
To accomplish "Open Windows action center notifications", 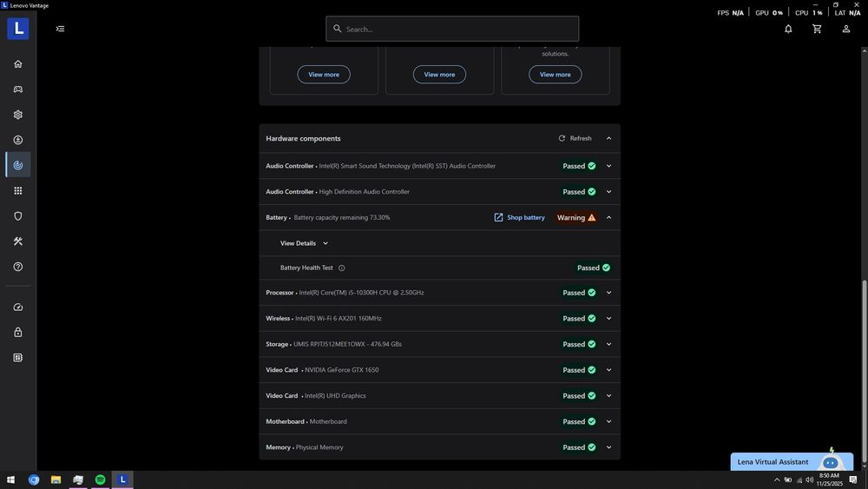I will [x=853, y=479].
